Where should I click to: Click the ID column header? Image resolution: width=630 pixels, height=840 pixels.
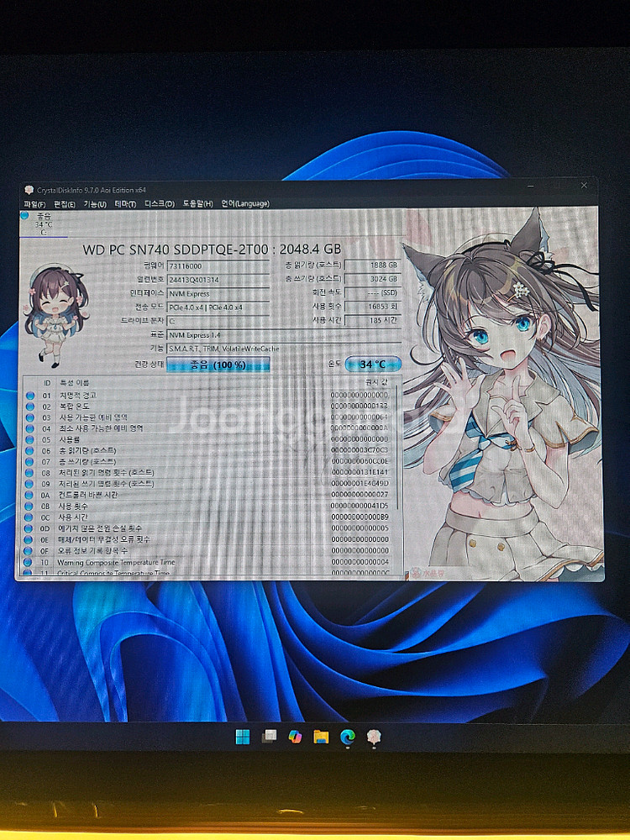pyautogui.click(x=47, y=383)
